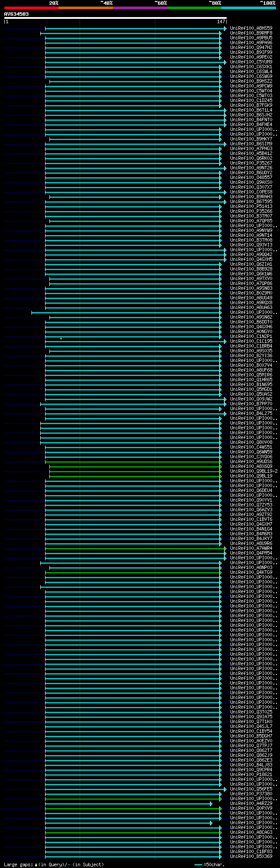This screenshot has width=280, height=868.
Task: Click the UniRef100_Q56FE5 label
Action: (251, 789)
